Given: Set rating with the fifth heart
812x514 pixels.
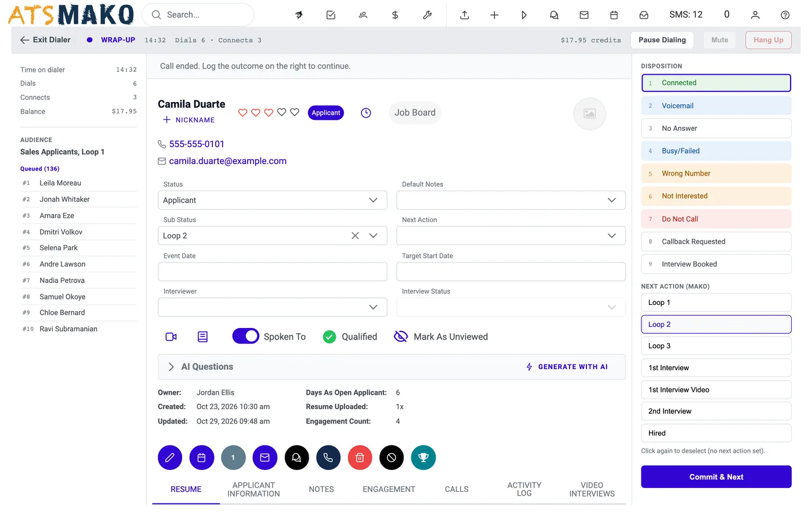Looking at the screenshot, I should point(295,112).
